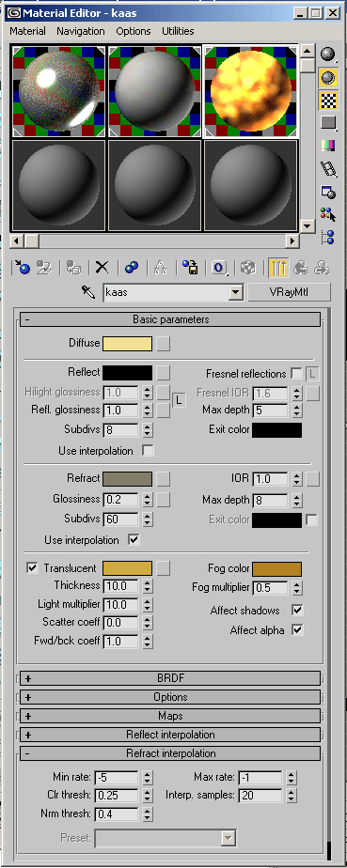Click Select by Material icon

[329, 213]
